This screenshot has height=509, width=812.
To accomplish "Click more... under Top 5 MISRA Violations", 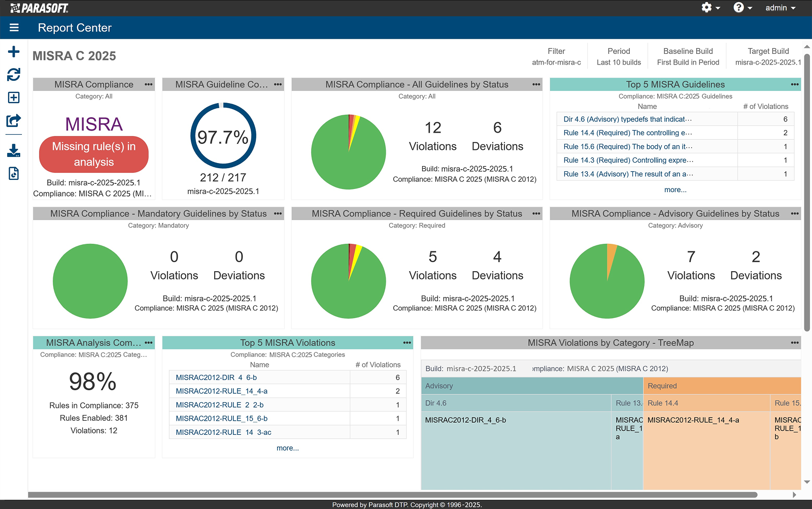I will (x=288, y=448).
